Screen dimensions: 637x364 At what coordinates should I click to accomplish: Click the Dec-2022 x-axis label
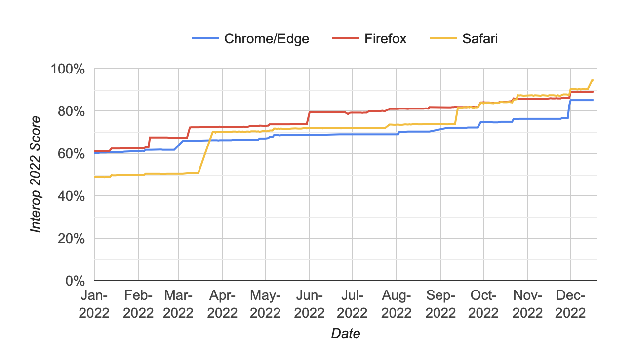point(571,304)
